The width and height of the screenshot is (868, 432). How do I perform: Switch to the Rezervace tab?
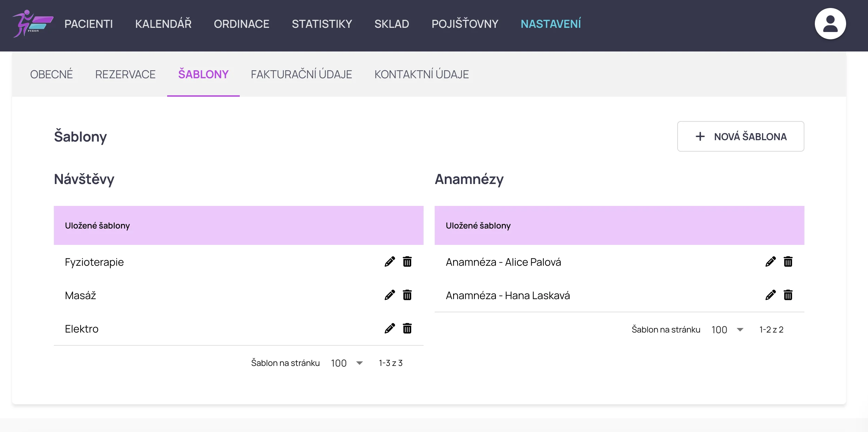(125, 74)
